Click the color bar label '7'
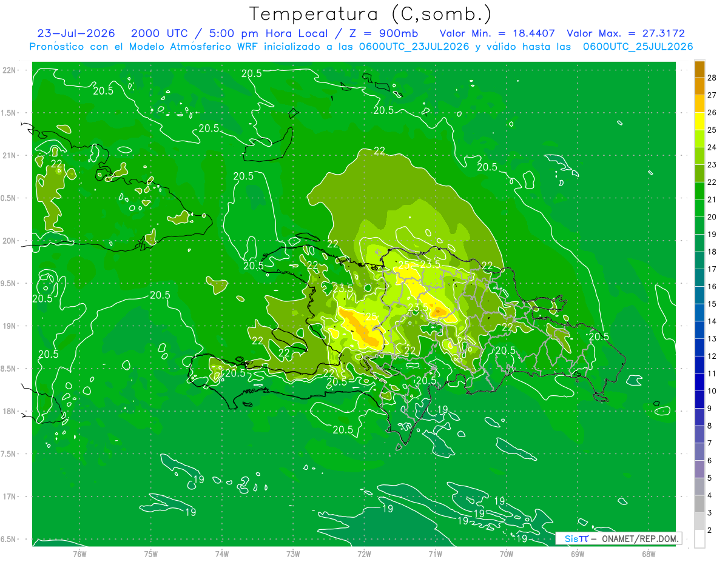Screen dimensions: 728x562 pyautogui.click(x=710, y=443)
